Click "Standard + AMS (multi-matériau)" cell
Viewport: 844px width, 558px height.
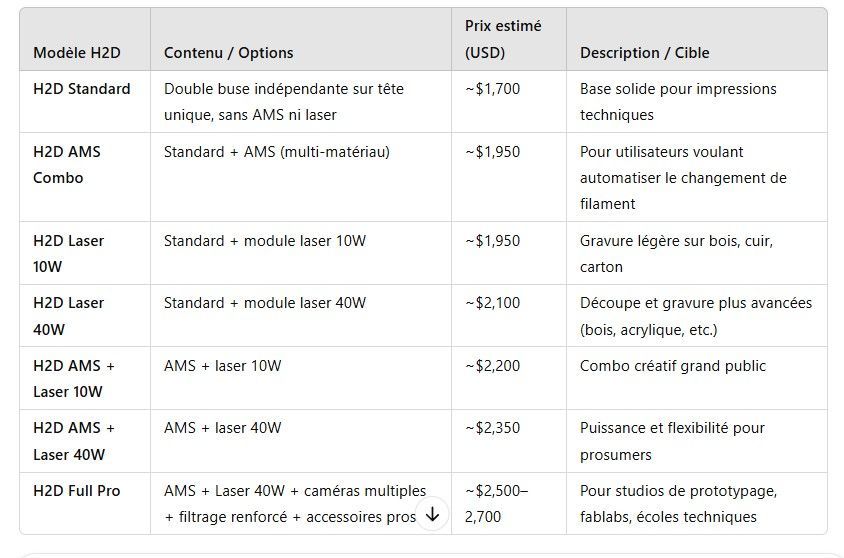pyautogui.click(x=277, y=152)
